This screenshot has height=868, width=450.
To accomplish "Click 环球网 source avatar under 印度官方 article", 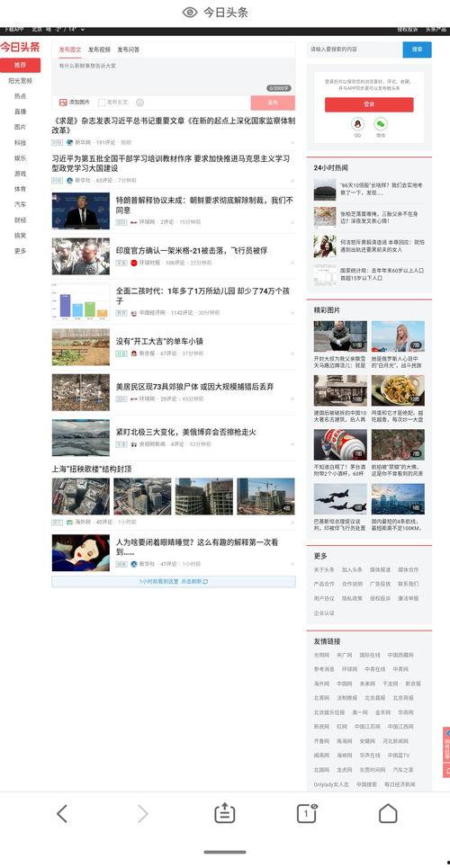I will [133, 263].
